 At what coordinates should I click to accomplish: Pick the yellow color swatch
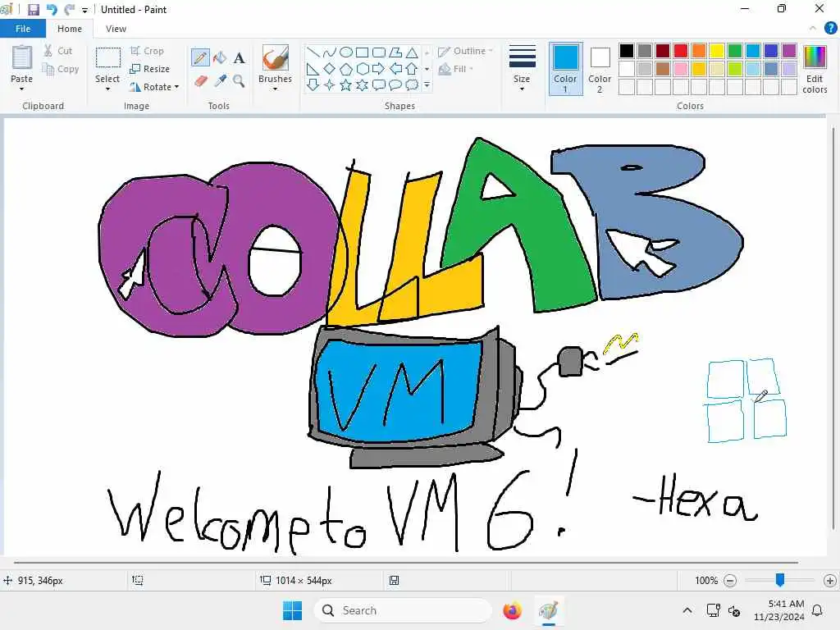[x=716, y=51]
